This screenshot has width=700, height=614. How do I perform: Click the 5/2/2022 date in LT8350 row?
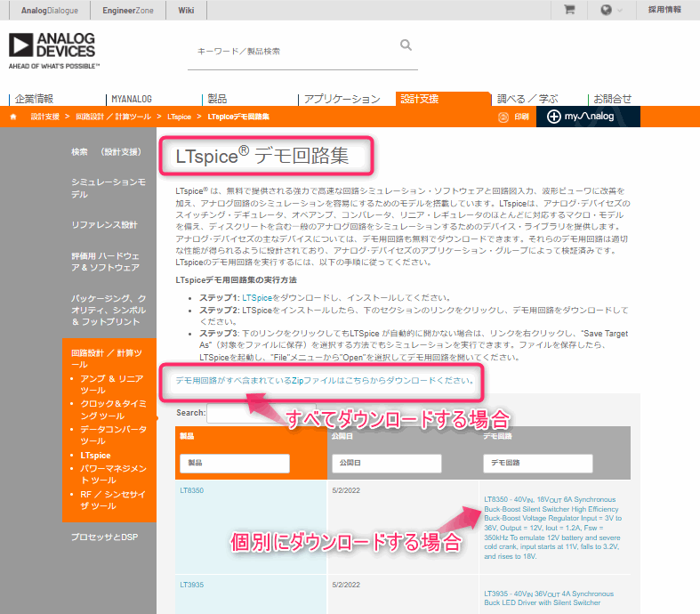346,490
